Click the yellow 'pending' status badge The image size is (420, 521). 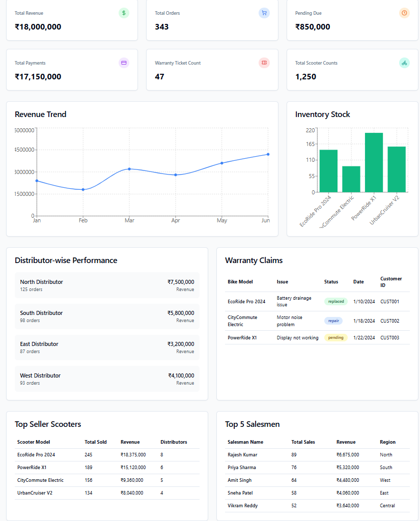pyautogui.click(x=335, y=337)
